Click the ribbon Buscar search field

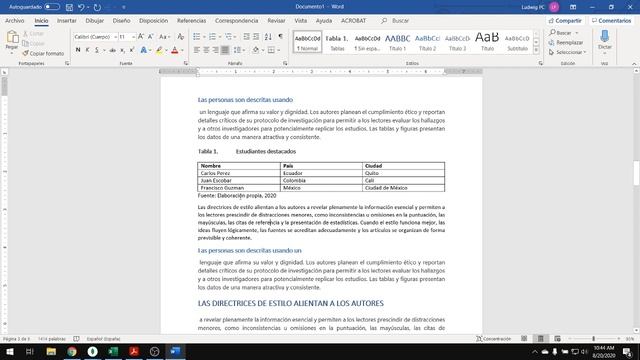tap(400, 20)
